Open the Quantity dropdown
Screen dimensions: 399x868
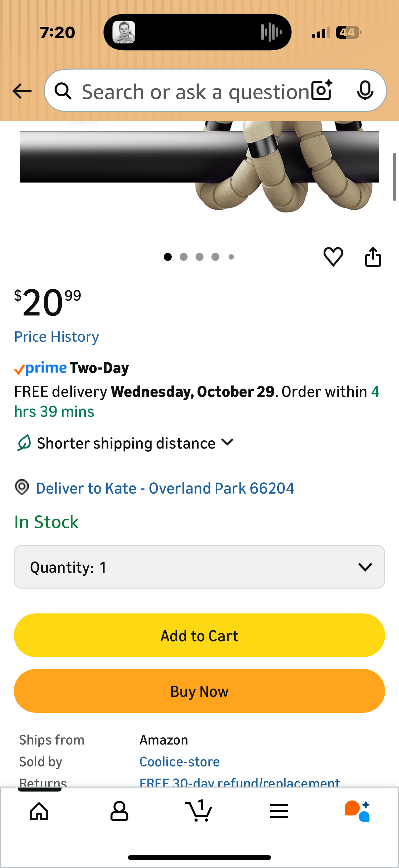[x=199, y=567]
